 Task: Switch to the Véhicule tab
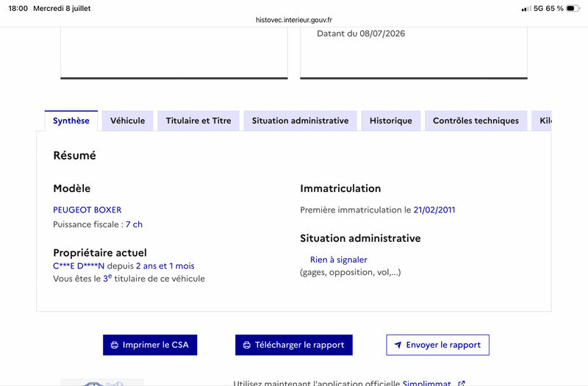tap(127, 121)
